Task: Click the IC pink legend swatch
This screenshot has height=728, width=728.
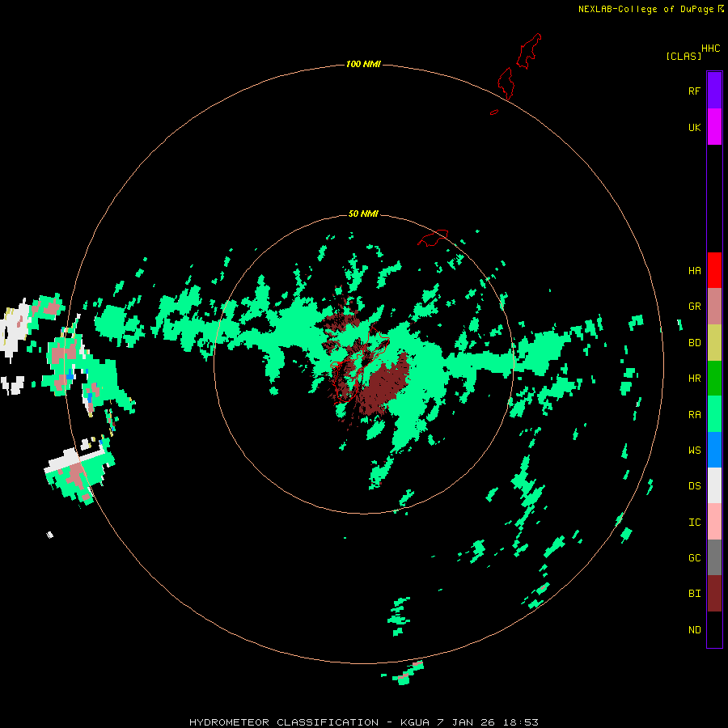Action: (714, 522)
